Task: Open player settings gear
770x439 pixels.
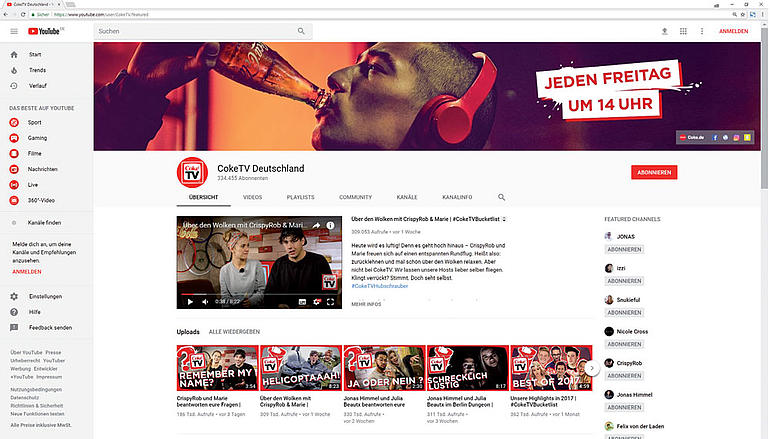Action: pos(317,302)
